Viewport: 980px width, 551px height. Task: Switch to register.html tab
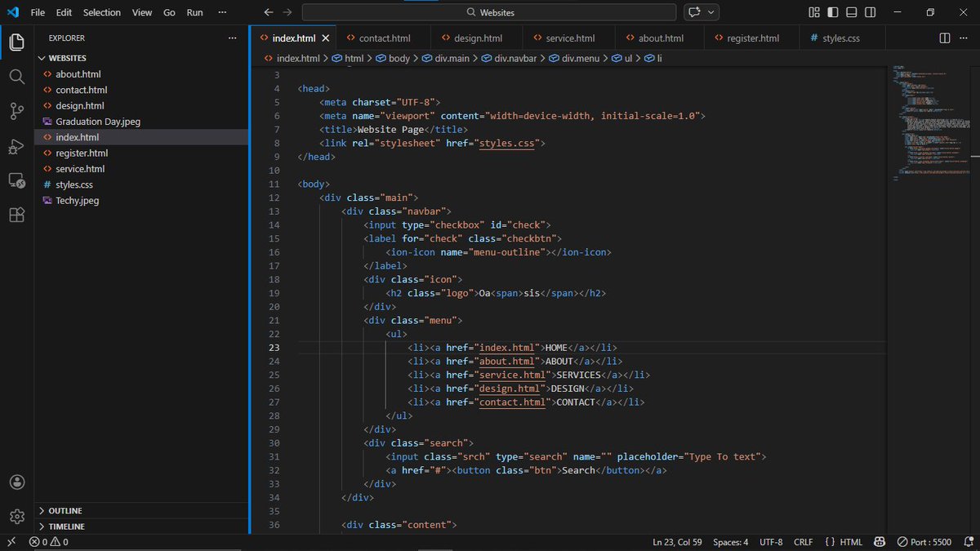tap(752, 38)
